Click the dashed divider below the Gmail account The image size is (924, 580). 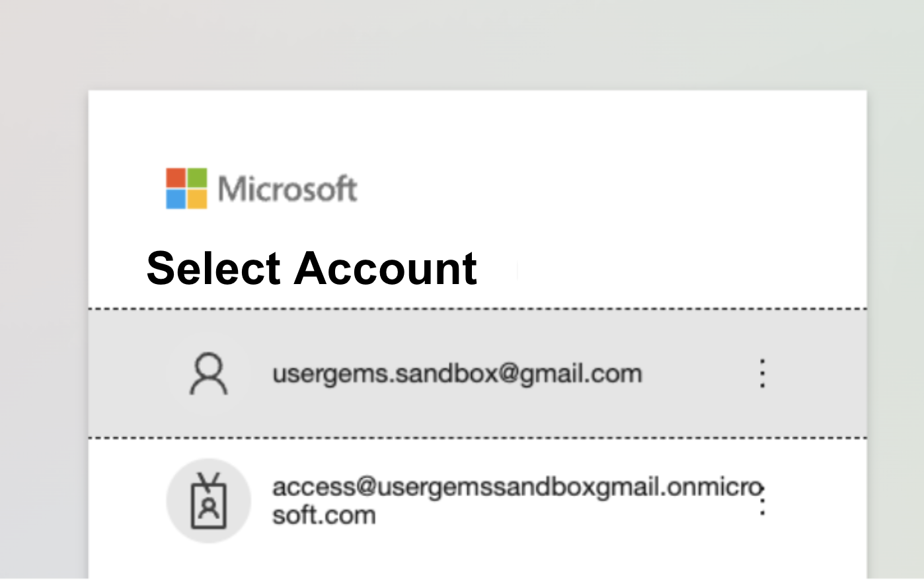(477, 438)
